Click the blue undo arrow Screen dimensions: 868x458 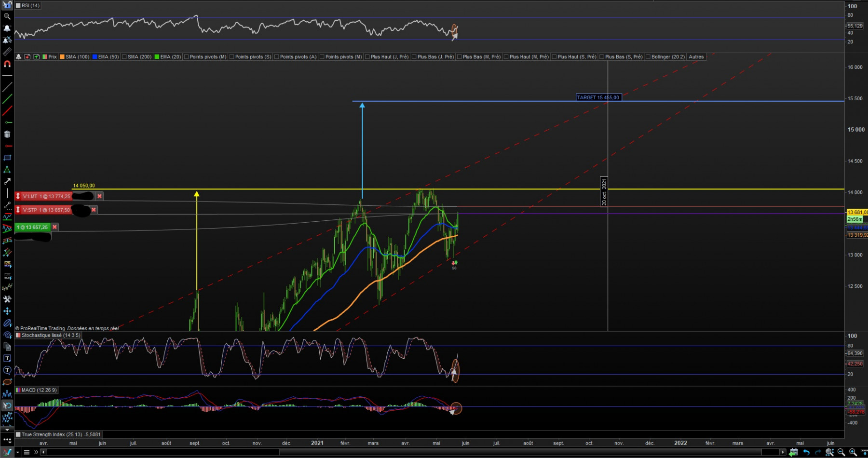(x=806, y=452)
